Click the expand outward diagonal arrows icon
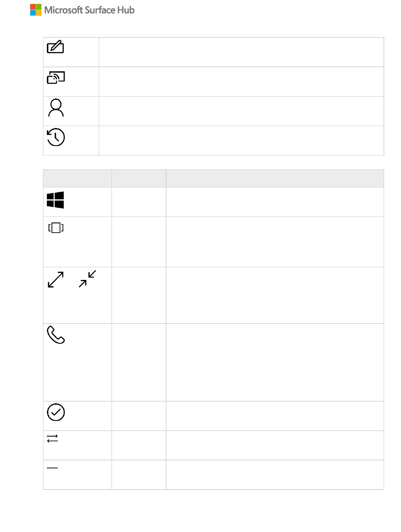This screenshot has width=401, height=532. [x=56, y=280]
